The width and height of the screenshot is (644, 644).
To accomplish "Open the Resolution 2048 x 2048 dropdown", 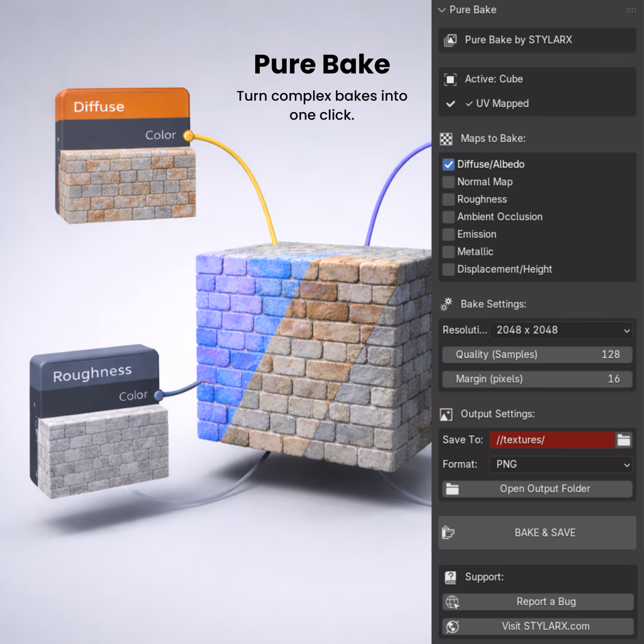I will [x=560, y=330].
